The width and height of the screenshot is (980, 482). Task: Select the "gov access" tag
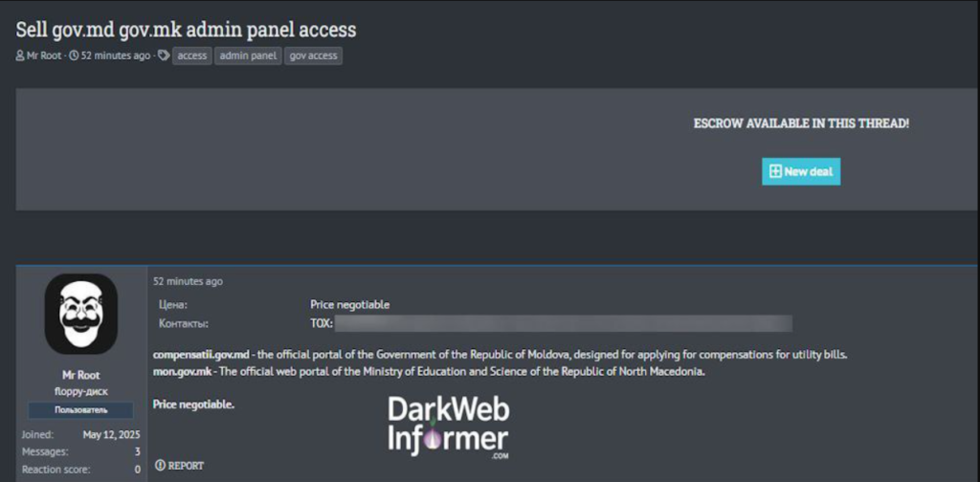click(x=313, y=56)
